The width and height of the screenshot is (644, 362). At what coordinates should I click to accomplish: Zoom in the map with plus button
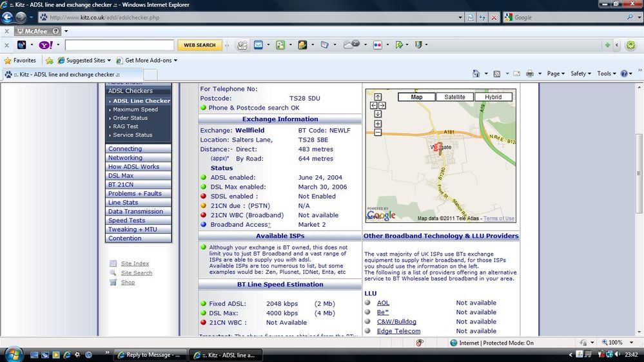[x=378, y=124]
